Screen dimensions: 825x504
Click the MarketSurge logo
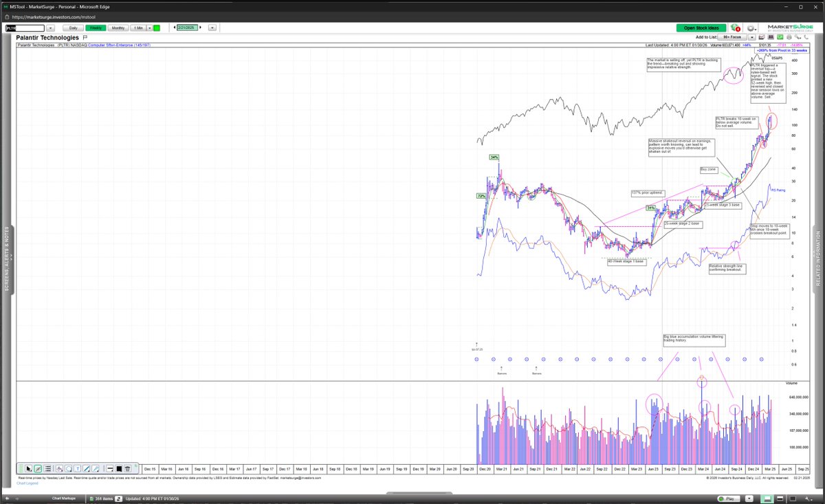(x=789, y=28)
